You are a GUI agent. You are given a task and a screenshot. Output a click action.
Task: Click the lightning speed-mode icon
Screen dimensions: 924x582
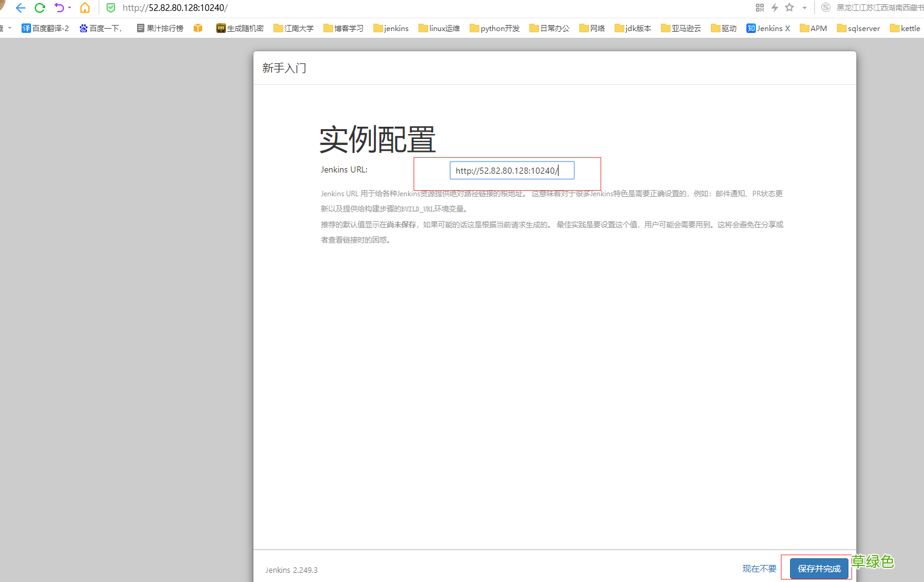774,8
